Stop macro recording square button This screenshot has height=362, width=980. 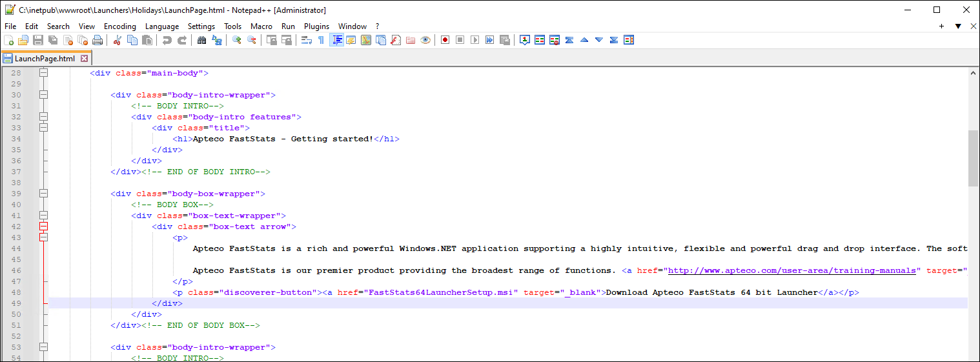(460, 40)
